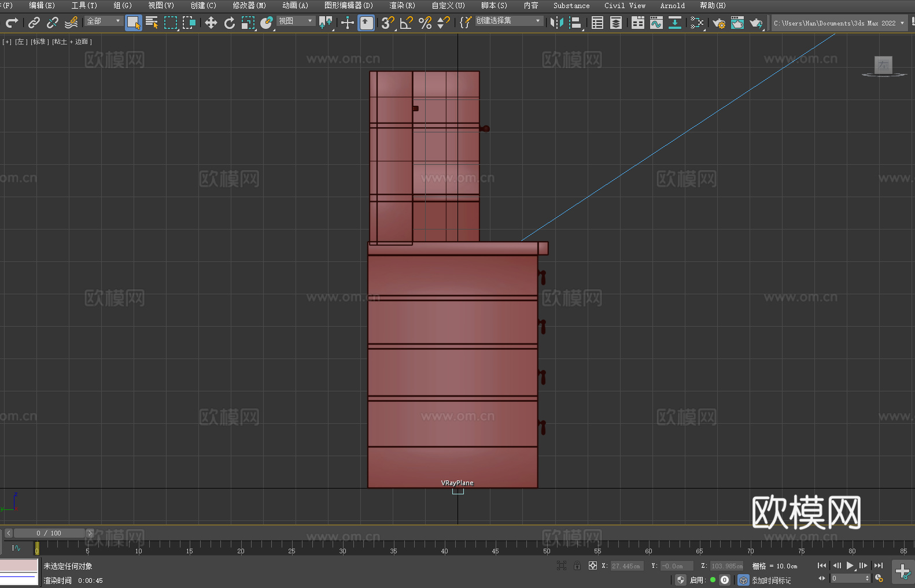Click the viewport [+] label
Image resolution: width=915 pixels, height=588 pixels.
point(7,42)
